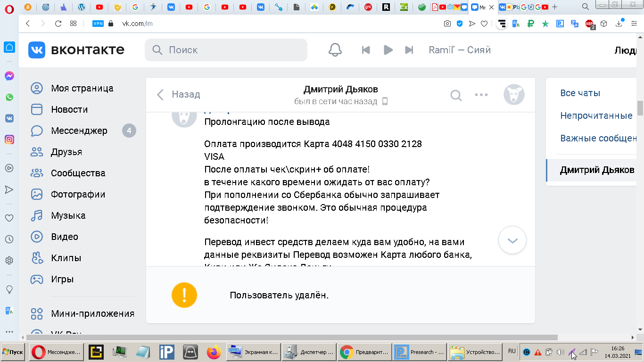
Task: Select Все чаты filter
Action: point(580,93)
